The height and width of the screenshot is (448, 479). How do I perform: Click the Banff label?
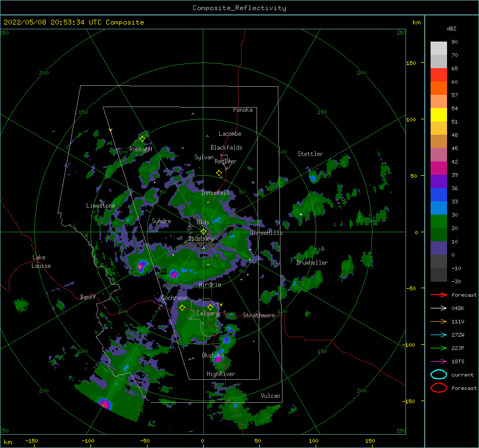pos(88,297)
